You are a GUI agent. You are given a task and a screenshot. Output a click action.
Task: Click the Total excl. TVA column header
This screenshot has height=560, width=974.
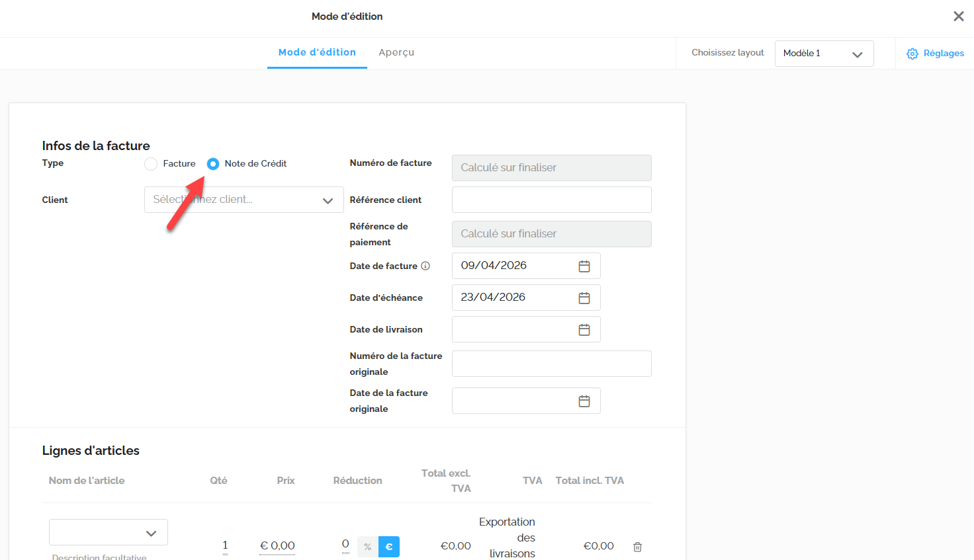[x=446, y=481]
